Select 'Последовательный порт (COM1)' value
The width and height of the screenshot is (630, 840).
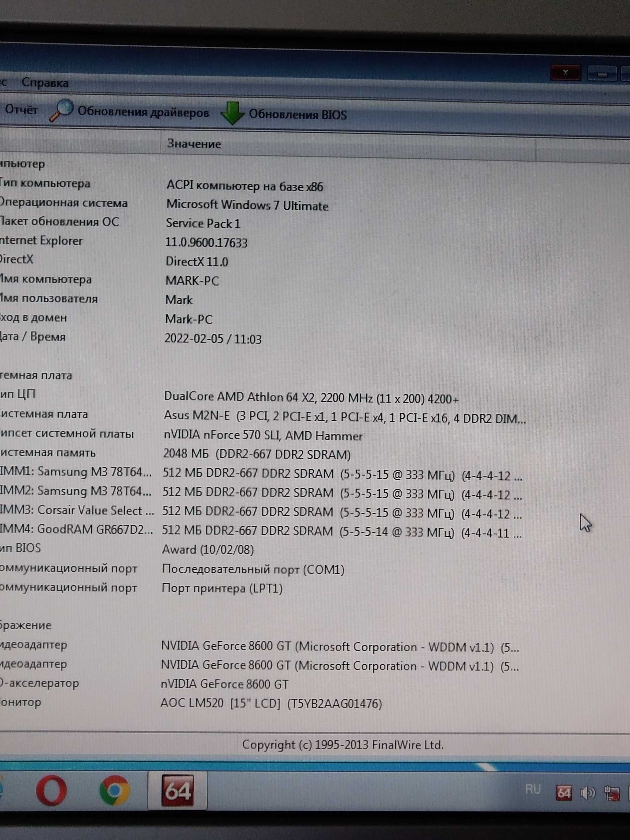click(253, 569)
